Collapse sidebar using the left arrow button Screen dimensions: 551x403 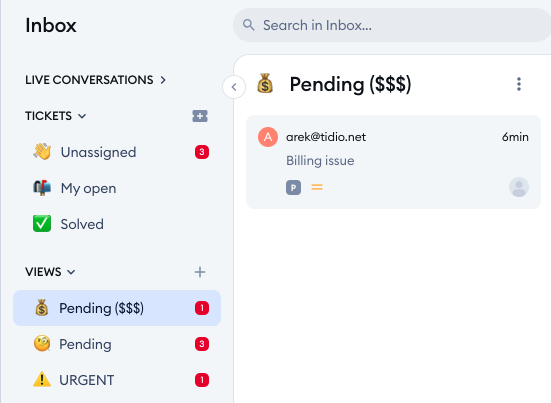pyautogui.click(x=234, y=87)
